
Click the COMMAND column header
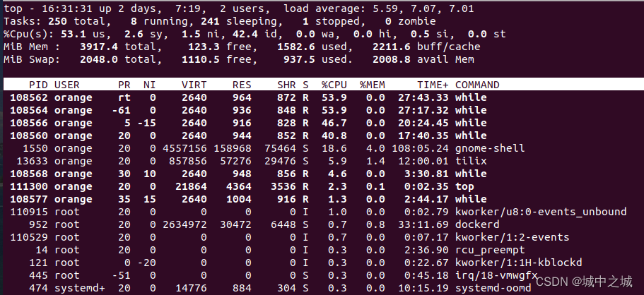coord(477,85)
